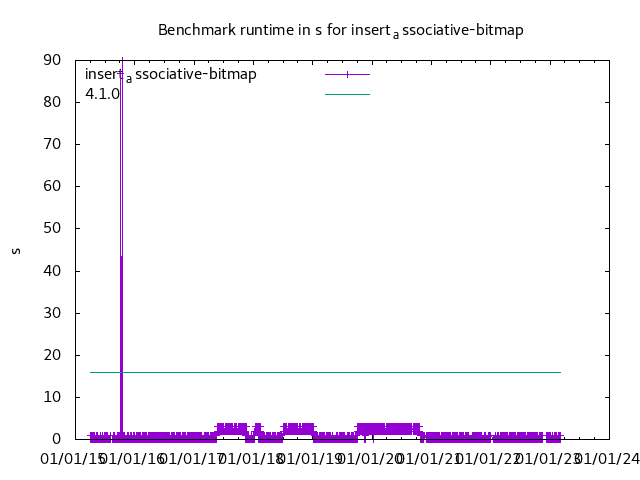Click the chart title text at top

340,30
